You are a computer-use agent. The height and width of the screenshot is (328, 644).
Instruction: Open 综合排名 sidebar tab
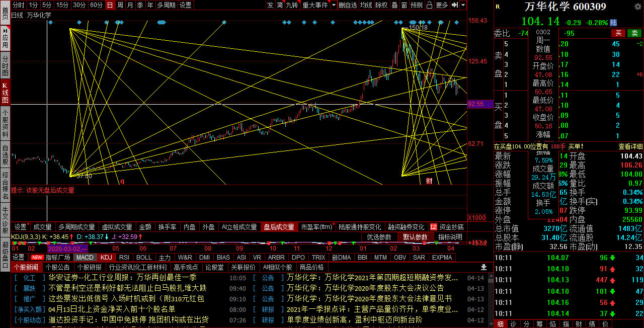point(5,186)
